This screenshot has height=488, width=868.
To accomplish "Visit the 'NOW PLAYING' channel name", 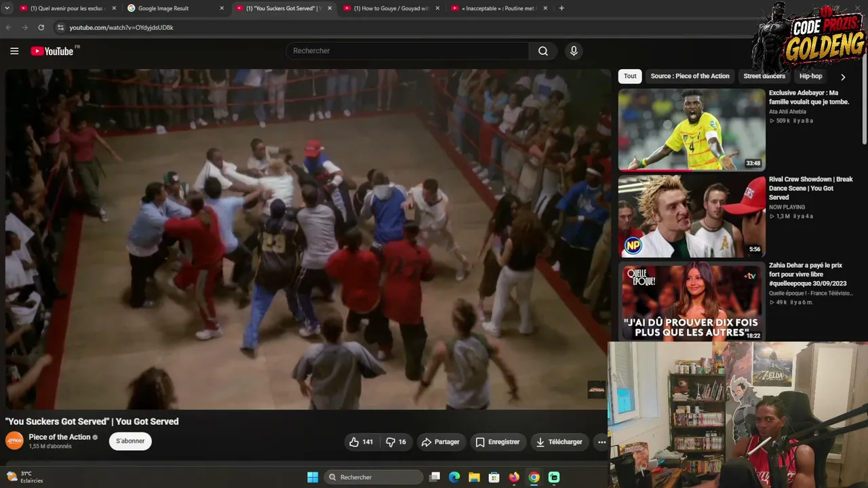I will pyautogui.click(x=787, y=207).
